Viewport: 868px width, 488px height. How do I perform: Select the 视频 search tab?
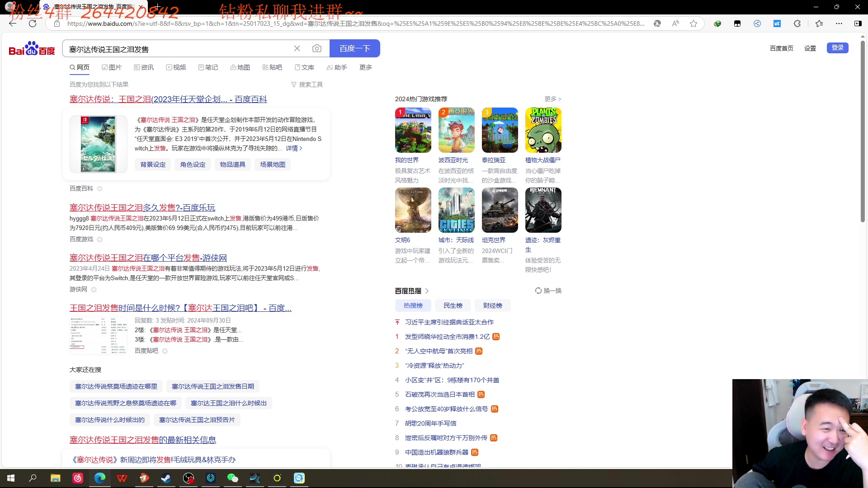point(176,67)
